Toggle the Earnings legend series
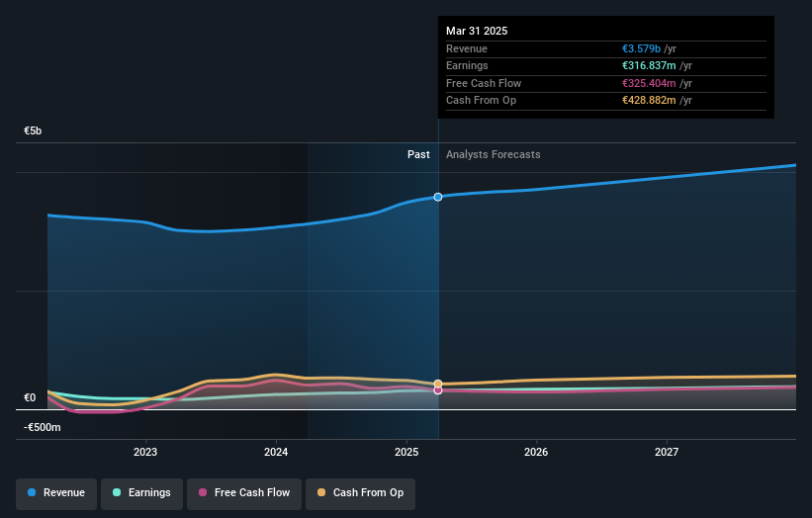 click(x=141, y=493)
